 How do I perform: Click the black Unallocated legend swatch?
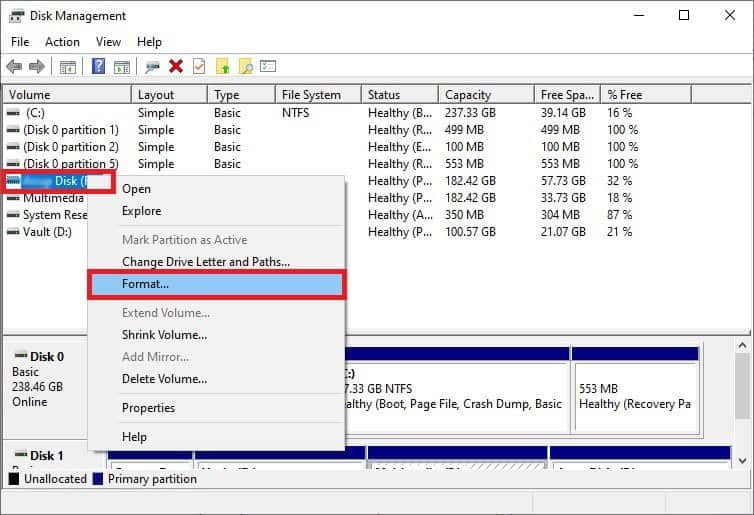pyautogui.click(x=14, y=479)
